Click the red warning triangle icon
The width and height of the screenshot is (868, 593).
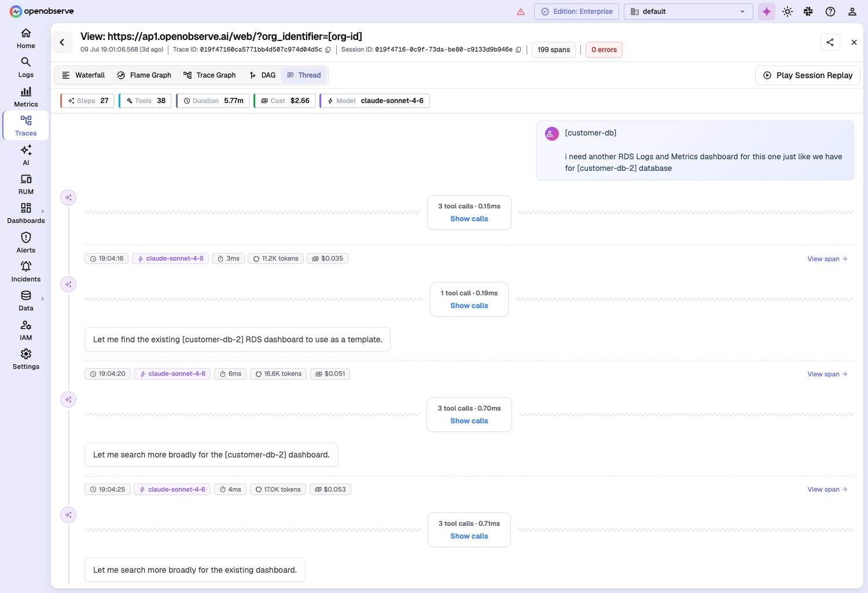tap(521, 12)
